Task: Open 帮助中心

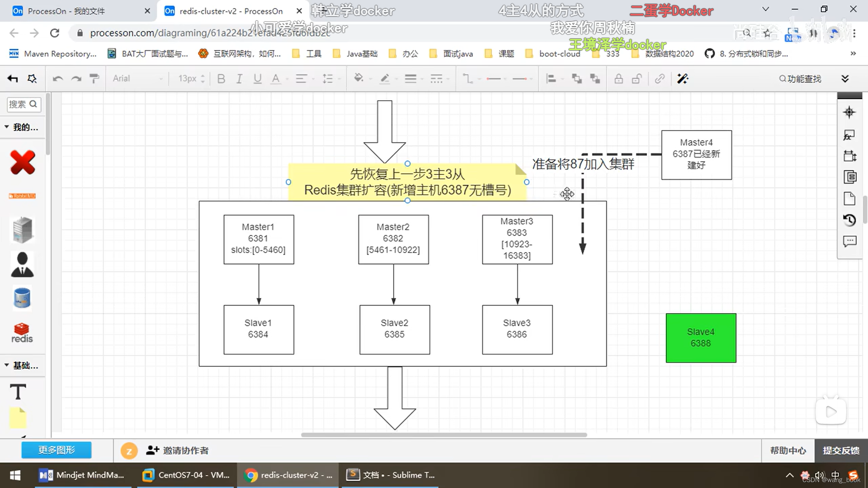Action: (788, 450)
